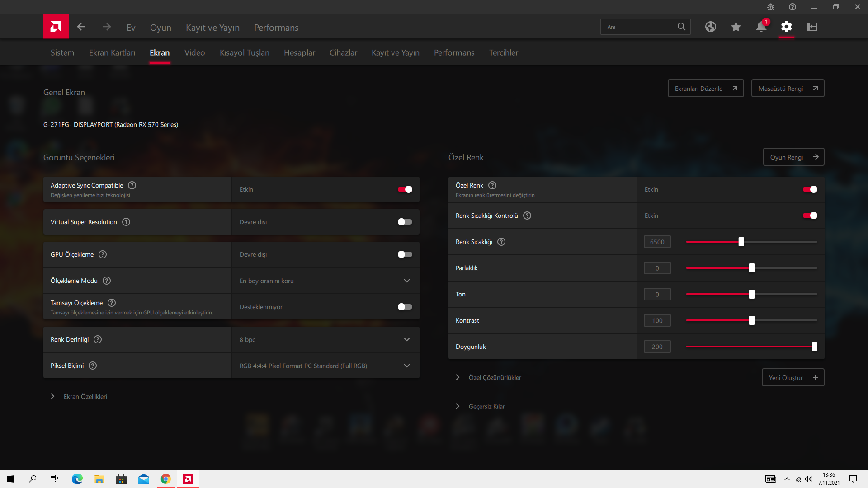Image resolution: width=868 pixels, height=488 pixels.
Task: Switch to the Video tab
Action: [x=194, y=52]
